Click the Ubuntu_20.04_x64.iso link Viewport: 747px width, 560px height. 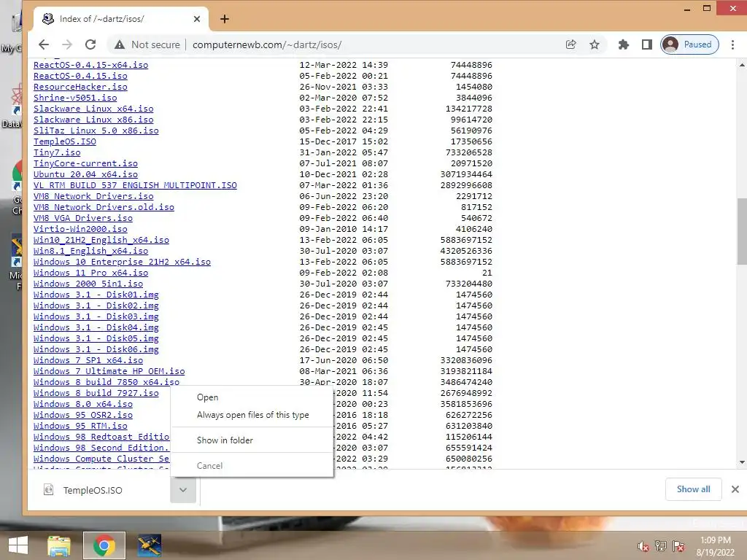[85, 174]
